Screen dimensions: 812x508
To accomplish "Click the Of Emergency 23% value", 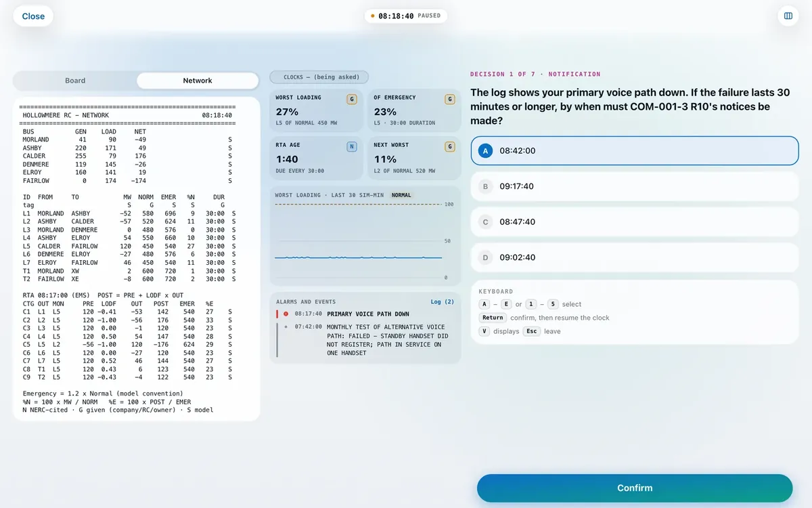I will click(x=385, y=112).
